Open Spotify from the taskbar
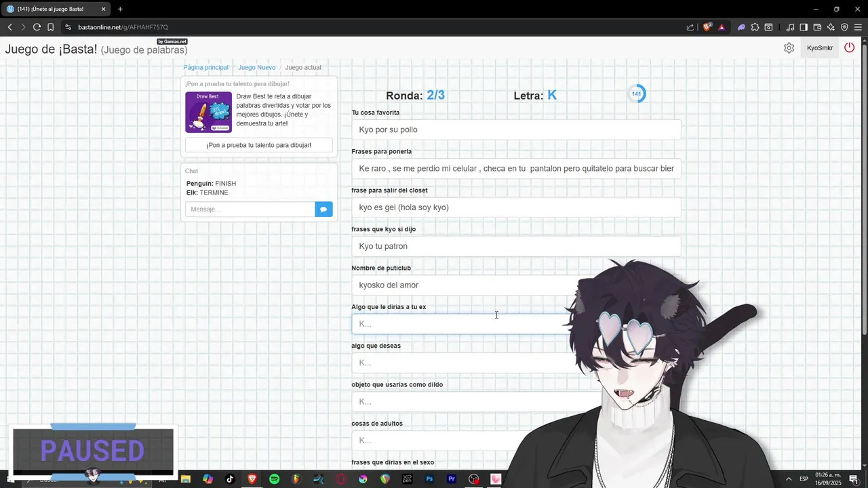The width and height of the screenshot is (868, 488). coord(274,479)
